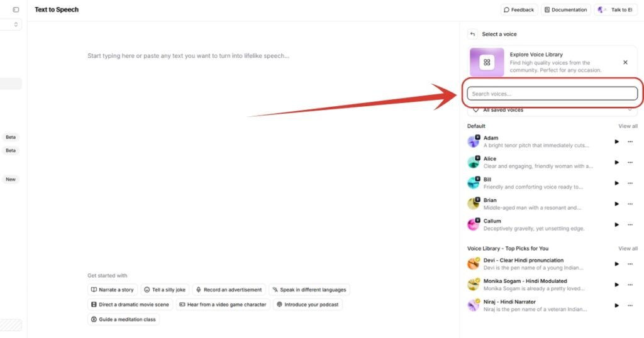The image size is (644, 338).
Task: Open the Documentation link
Action: [x=565, y=10]
